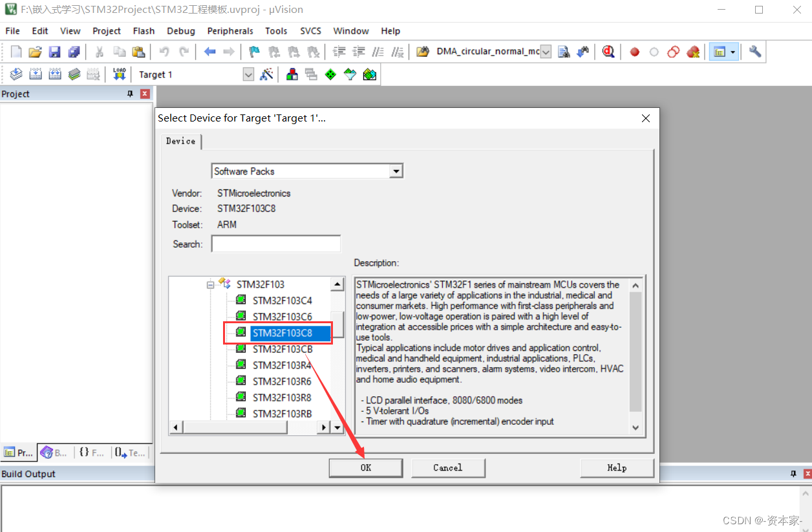This screenshot has width=812, height=532.
Task: Select STM32F103C4 in the device tree
Action: tap(283, 301)
